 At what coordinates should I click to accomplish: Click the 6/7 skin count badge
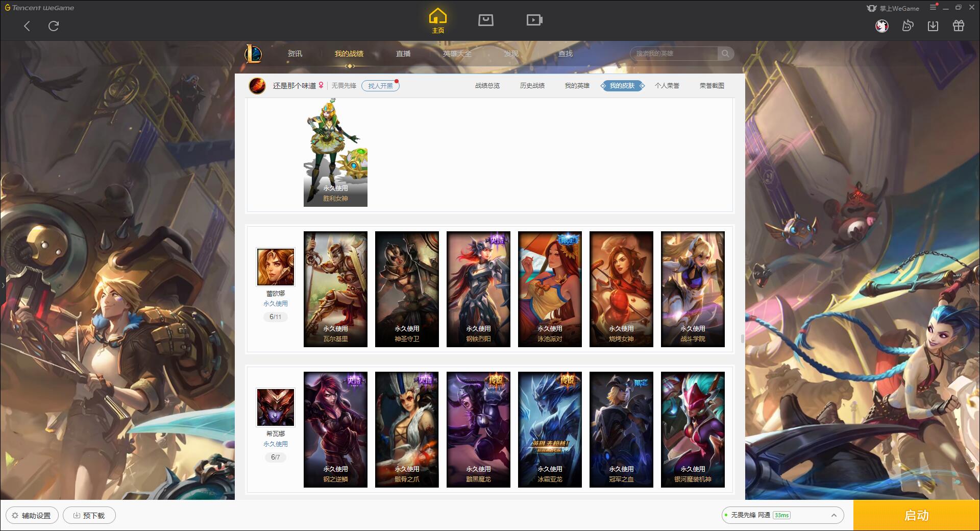[x=276, y=457]
